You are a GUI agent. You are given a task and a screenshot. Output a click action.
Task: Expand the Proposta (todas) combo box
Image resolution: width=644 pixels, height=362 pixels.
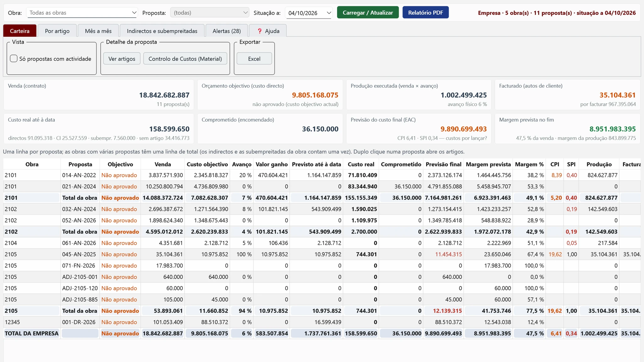210,13
